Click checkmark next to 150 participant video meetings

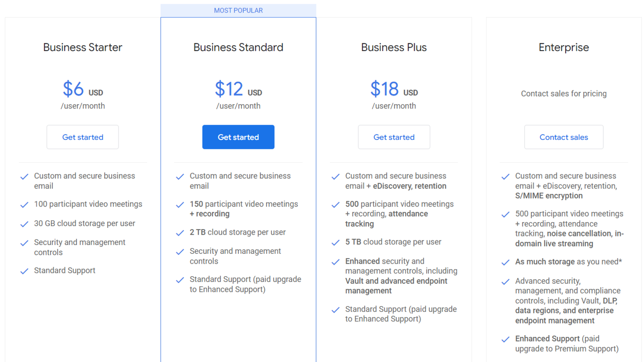pos(180,205)
